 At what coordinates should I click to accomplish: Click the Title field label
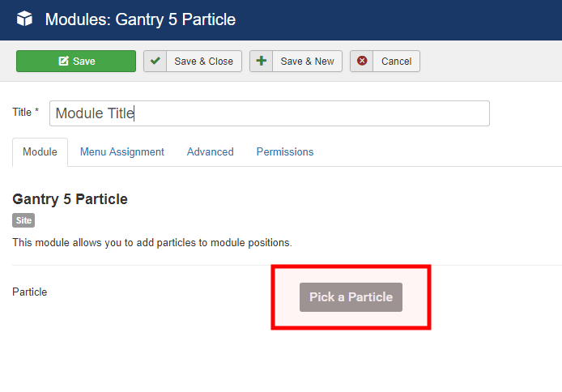25,113
